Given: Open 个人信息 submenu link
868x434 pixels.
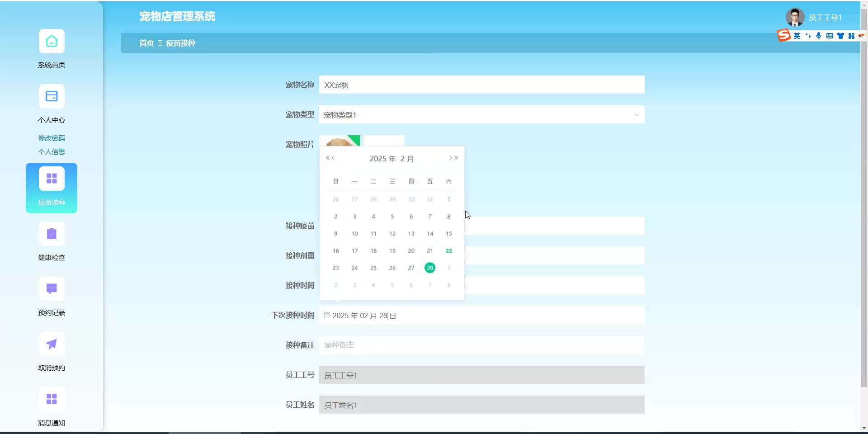Looking at the screenshot, I should 52,151.
